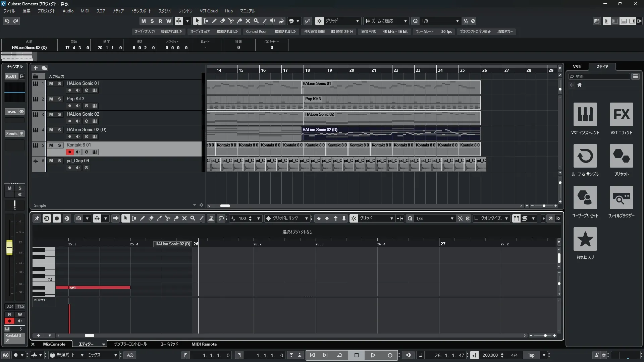644x362 pixels.
Task: Select the Eraser tool in the top toolbar
Action: 222,21
